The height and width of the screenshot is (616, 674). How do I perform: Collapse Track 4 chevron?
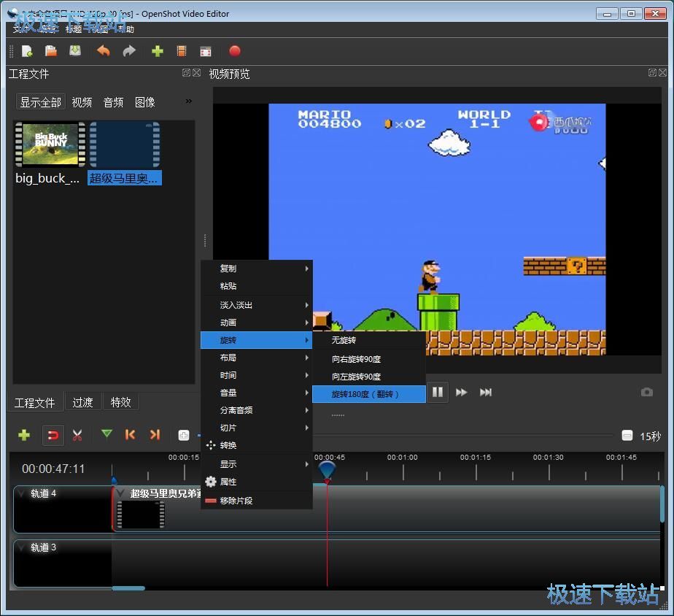(20, 493)
